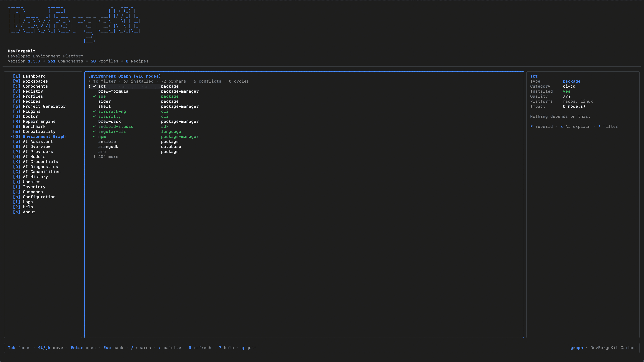Go to AI Overview
644x362 pixels.
(x=32, y=146)
